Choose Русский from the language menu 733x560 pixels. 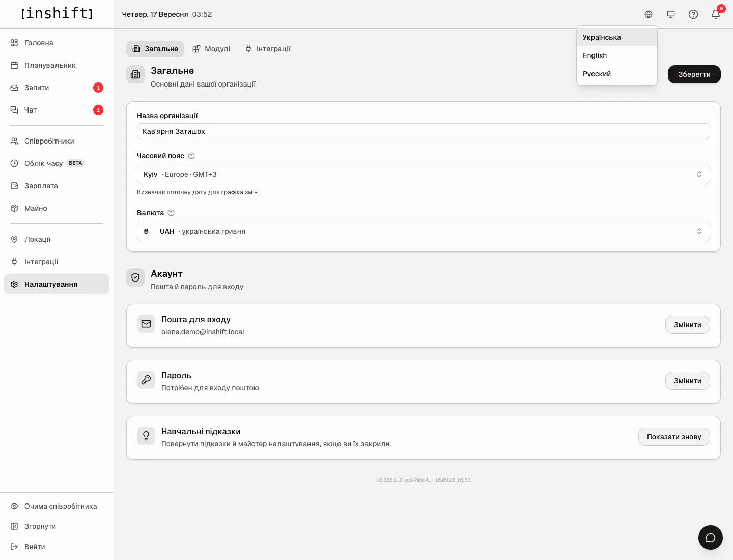click(x=617, y=74)
